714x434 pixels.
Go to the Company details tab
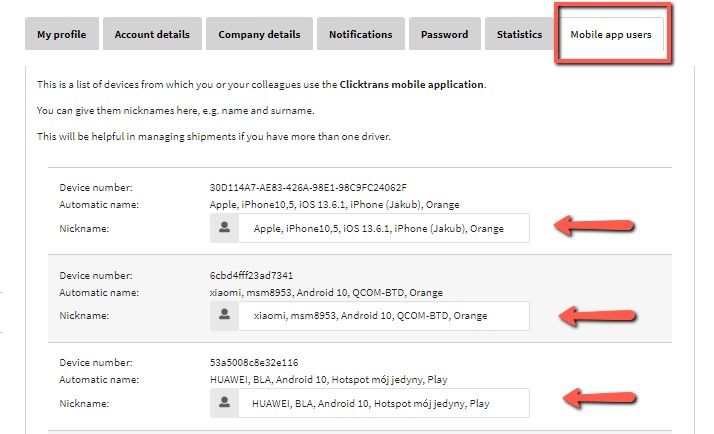coord(259,35)
